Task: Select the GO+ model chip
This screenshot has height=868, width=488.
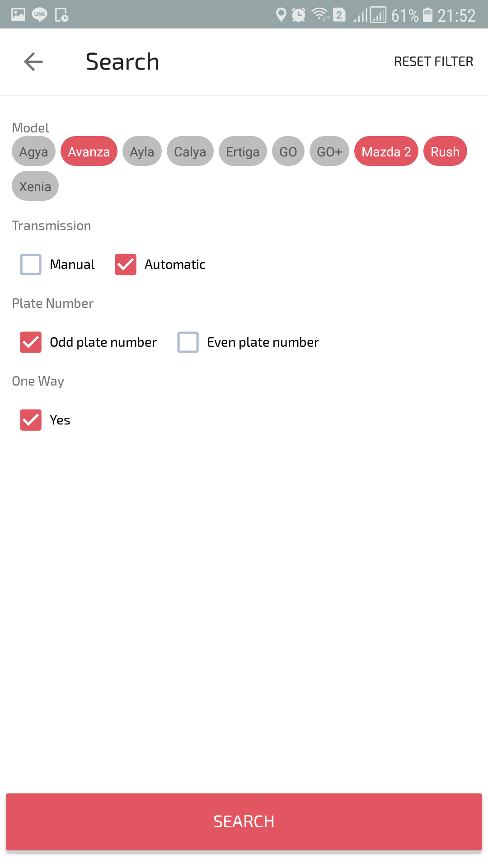Action: coord(329,151)
